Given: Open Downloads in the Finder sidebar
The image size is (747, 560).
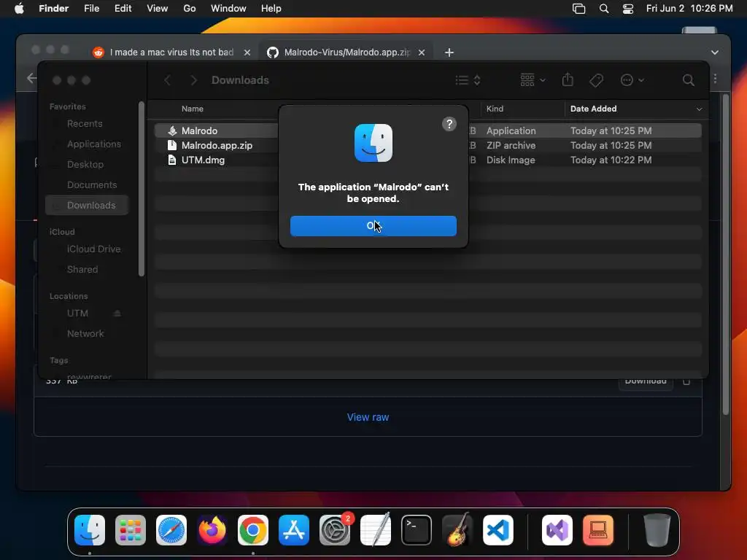Looking at the screenshot, I should click(88, 205).
